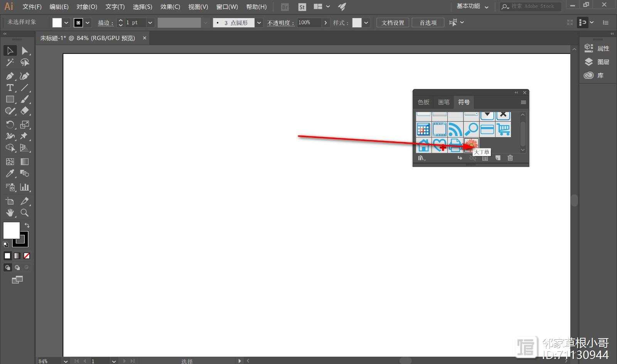Select the Puppet Warp pin tool
The height and width of the screenshot is (364, 617).
[x=25, y=136]
